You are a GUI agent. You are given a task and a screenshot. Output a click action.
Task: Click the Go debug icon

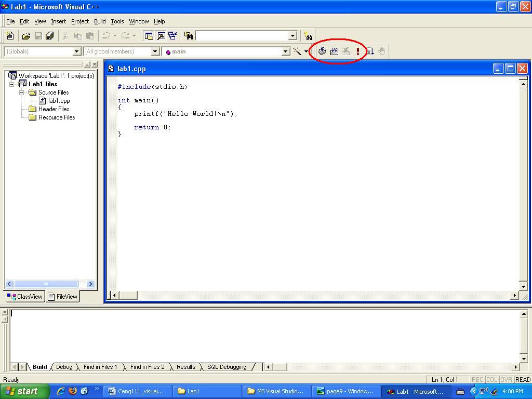point(370,51)
